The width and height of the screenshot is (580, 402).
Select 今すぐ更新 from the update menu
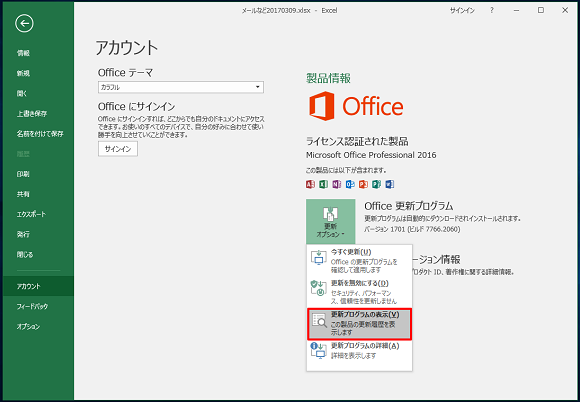[359, 261]
